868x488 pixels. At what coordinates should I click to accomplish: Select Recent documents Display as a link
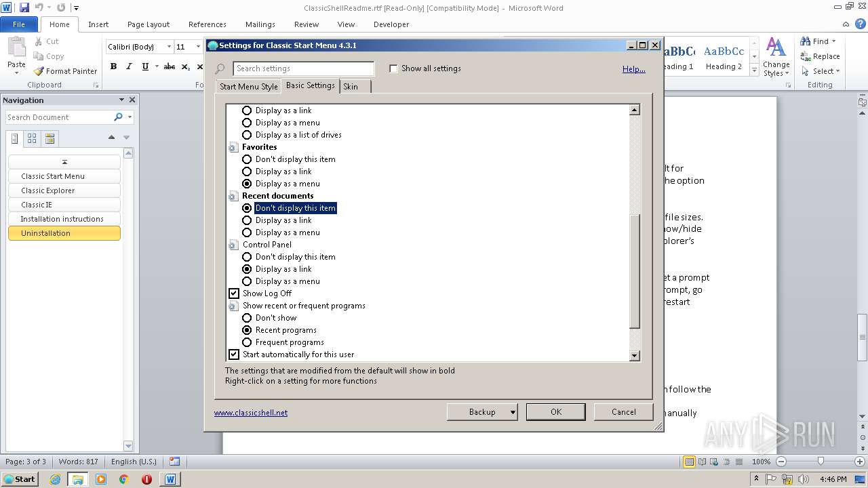coord(247,220)
